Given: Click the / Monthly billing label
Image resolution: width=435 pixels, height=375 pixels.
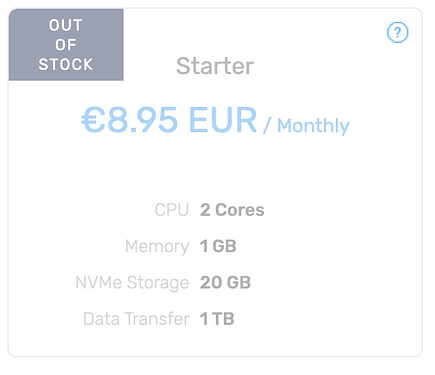Looking at the screenshot, I should pos(306,126).
